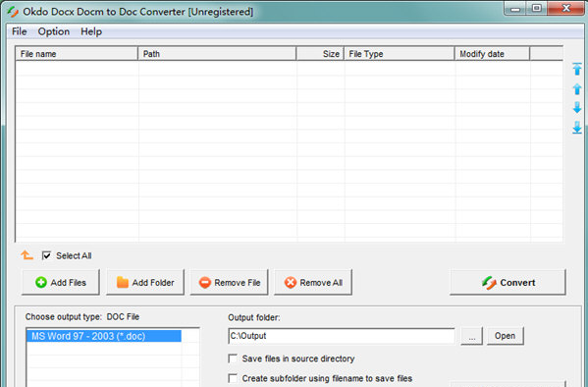Click the orange up-level arrow icon

click(x=27, y=255)
